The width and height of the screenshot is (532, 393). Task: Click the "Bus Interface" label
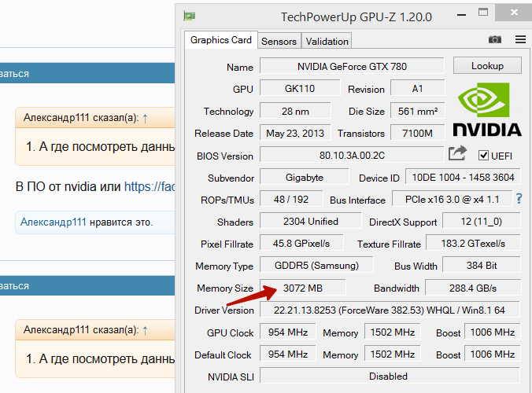pos(357,200)
